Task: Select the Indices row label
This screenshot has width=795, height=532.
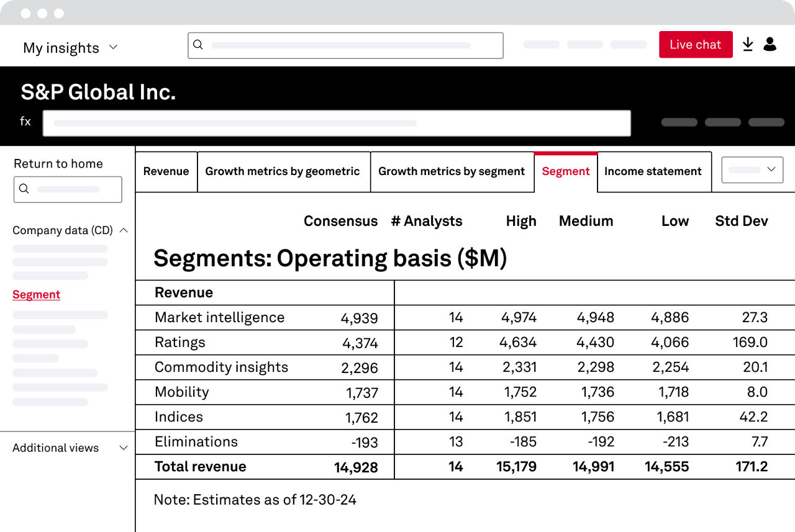Action: [179, 417]
